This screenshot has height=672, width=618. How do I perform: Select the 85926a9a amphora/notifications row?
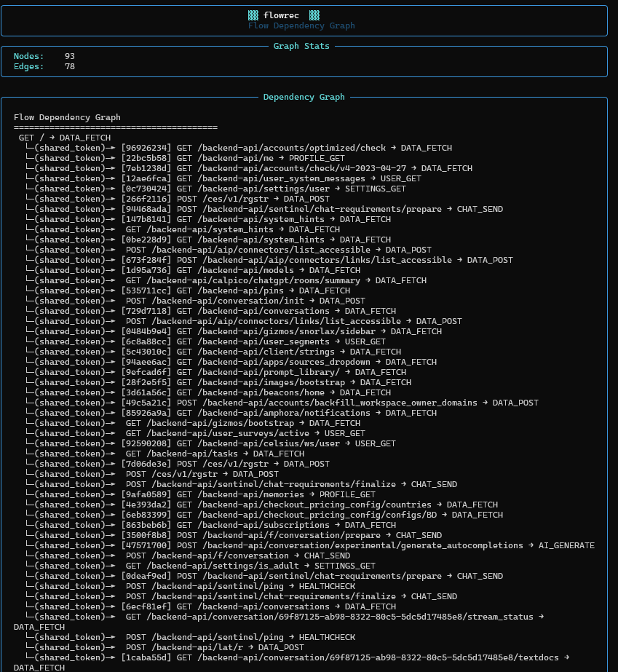pos(231,413)
